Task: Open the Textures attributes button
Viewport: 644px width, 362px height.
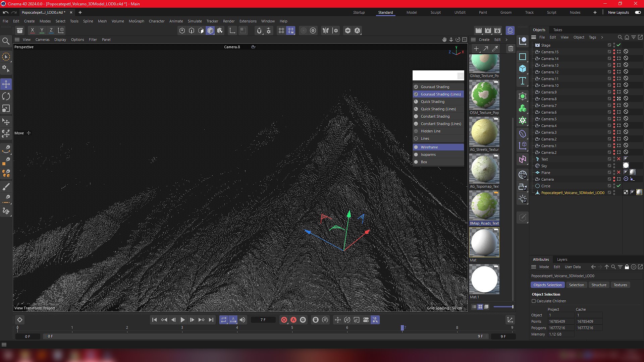Action: 620,285
